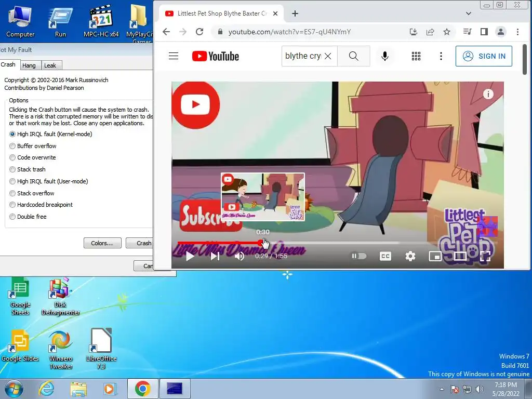Switch to the Crash tab in NotMyFault

coord(8,64)
